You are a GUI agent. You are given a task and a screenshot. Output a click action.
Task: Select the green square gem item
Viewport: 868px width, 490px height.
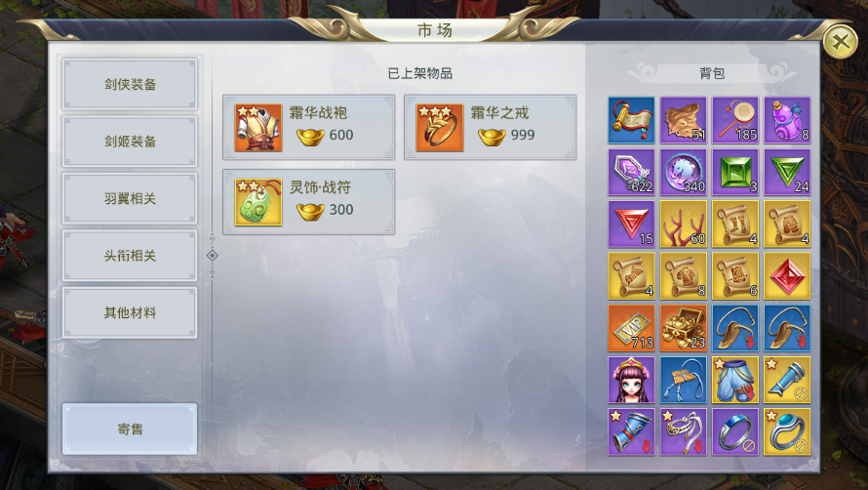(735, 172)
